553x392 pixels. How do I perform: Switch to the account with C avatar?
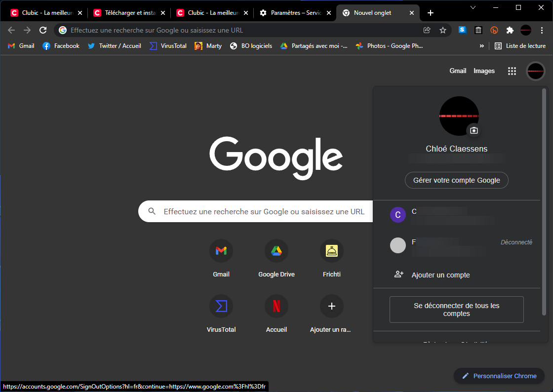tap(456, 215)
